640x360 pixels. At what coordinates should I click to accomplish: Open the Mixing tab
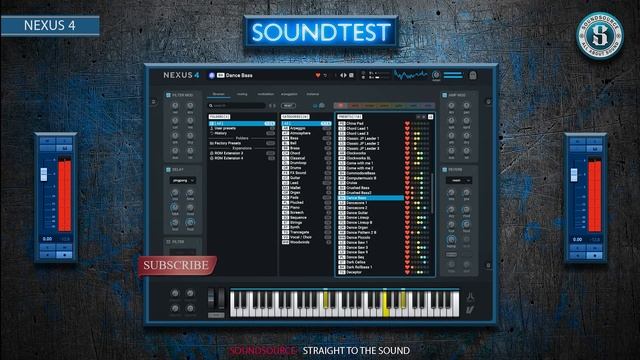click(x=242, y=94)
